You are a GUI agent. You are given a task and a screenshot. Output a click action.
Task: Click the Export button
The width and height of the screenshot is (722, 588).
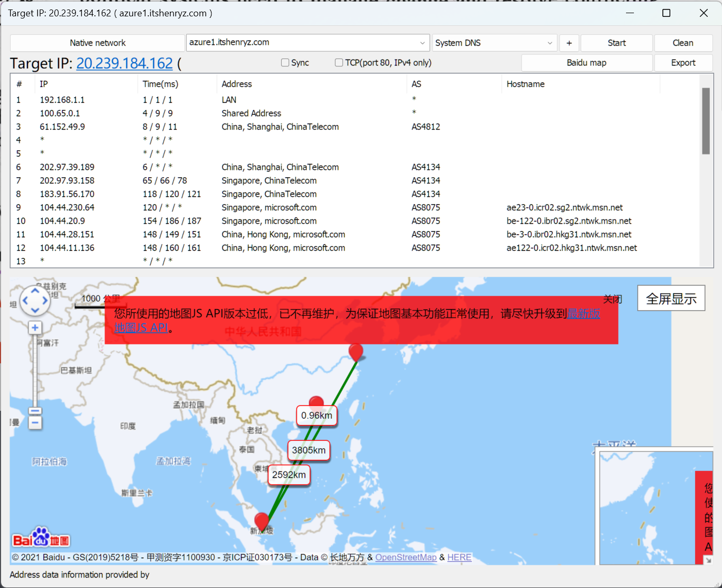(683, 63)
